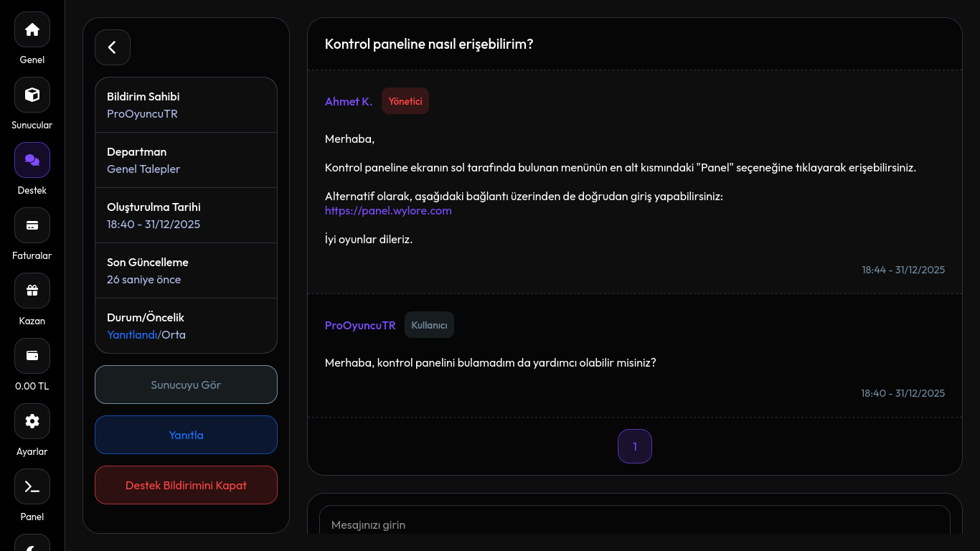980x551 pixels.
Task: Click the ProOyuncuTR username in message
Action: (360, 326)
